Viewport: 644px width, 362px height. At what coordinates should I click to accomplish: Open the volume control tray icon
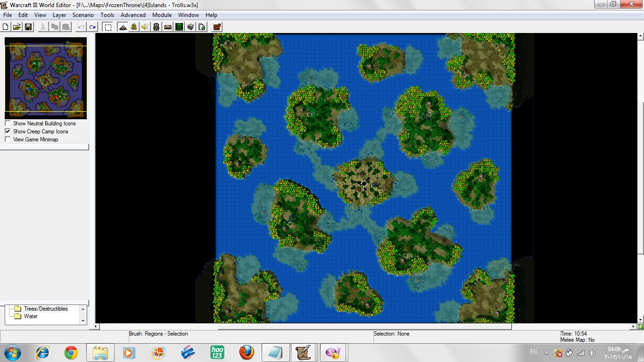(592, 353)
